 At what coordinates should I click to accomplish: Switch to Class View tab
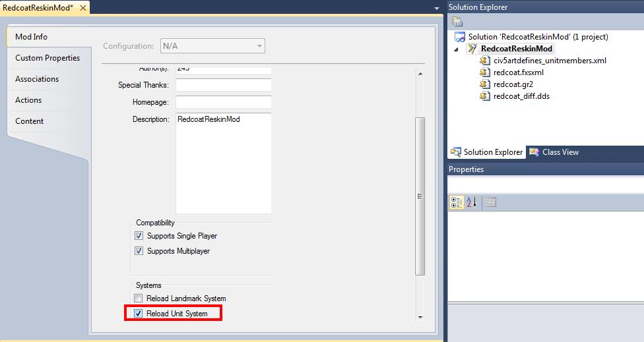554,152
